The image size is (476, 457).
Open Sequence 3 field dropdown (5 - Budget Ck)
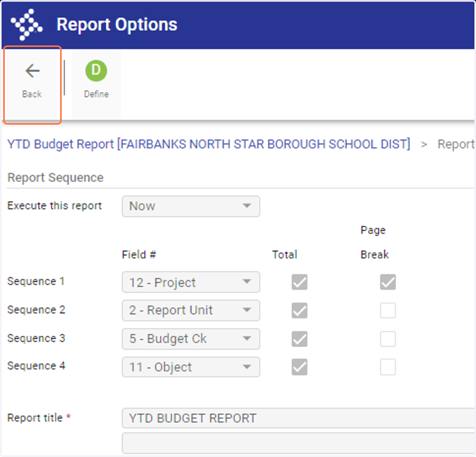[x=191, y=339]
